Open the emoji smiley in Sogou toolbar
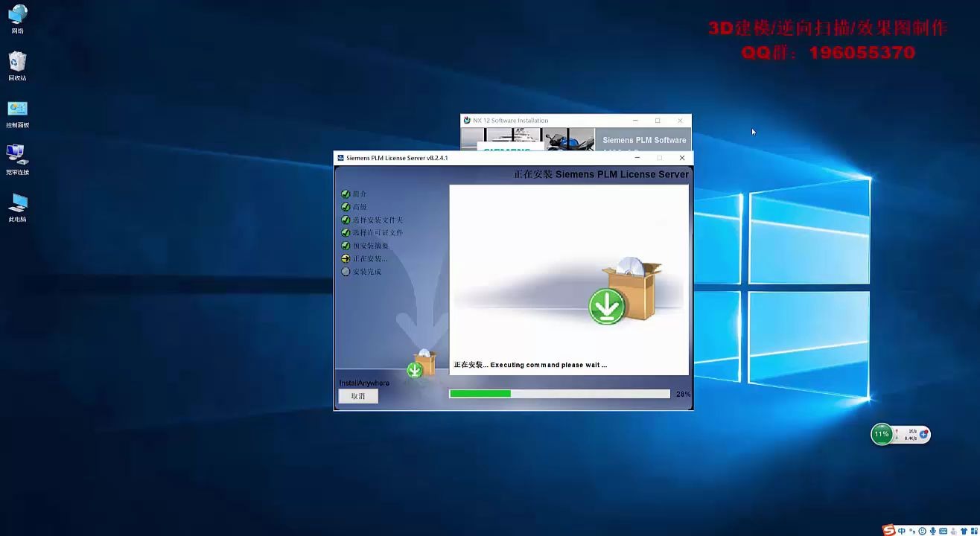This screenshot has height=536, width=980. point(923,531)
